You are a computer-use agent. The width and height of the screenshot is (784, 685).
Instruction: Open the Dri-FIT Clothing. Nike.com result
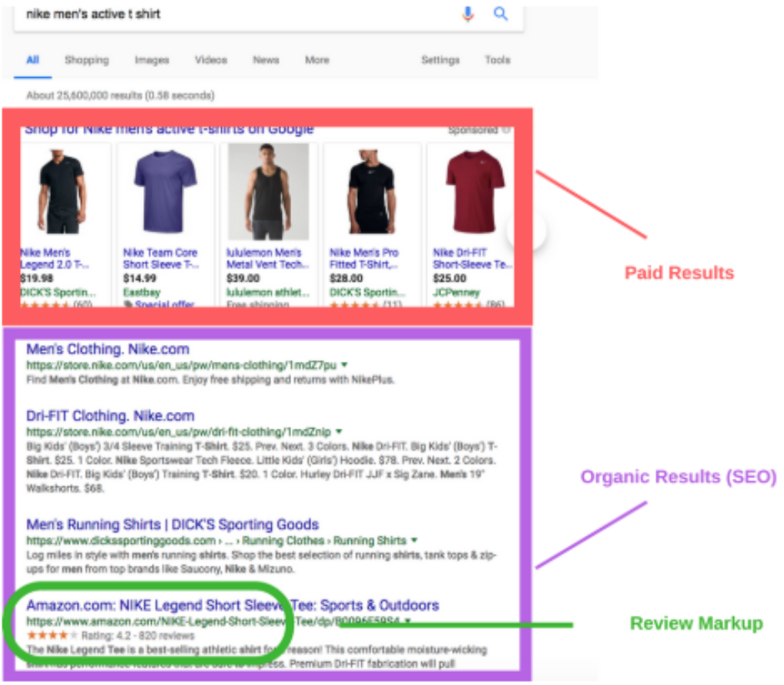110,416
